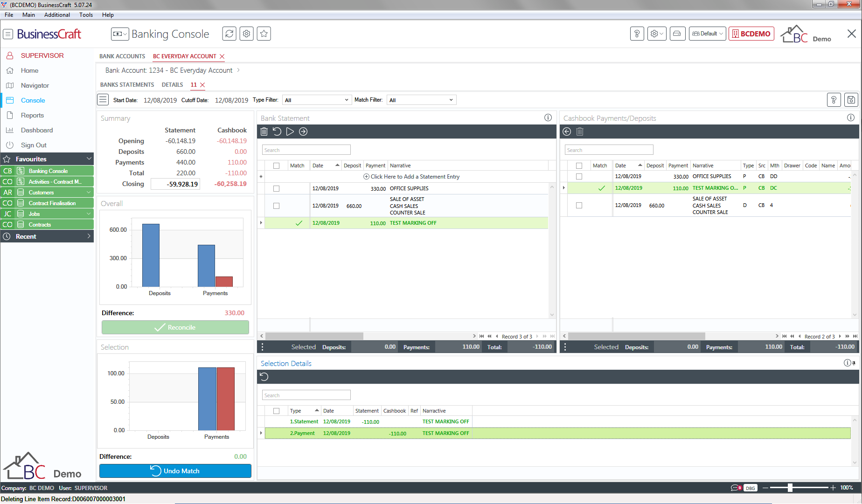Viewport: 862px width, 504px height.
Task: Click the undo arrow icon in the Bank Statement toolbar
Action: tap(277, 131)
